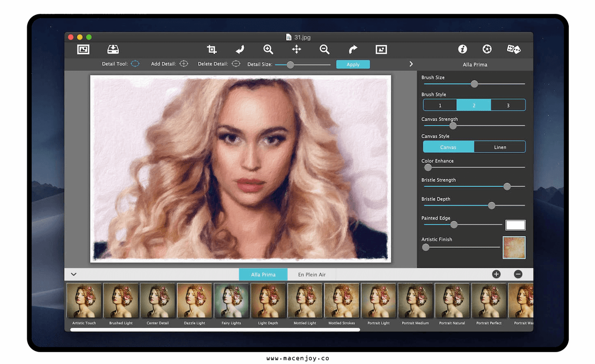The image size is (595, 364).
Task: Collapse the presets tray chevron
Action: tap(73, 274)
